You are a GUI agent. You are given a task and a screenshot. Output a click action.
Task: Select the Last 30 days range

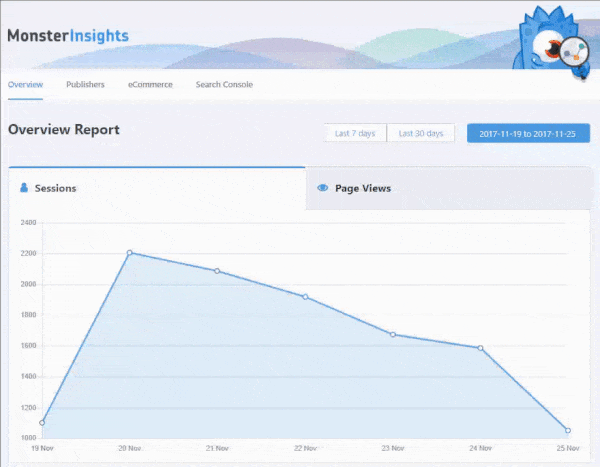tap(421, 133)
